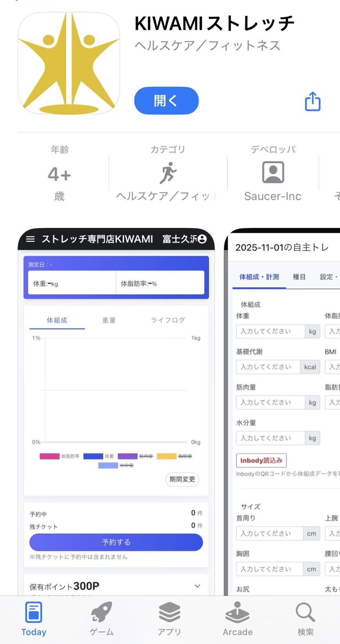Open the 検索 magnifier tab
The image size is (340, 644).
click(306, 619)
